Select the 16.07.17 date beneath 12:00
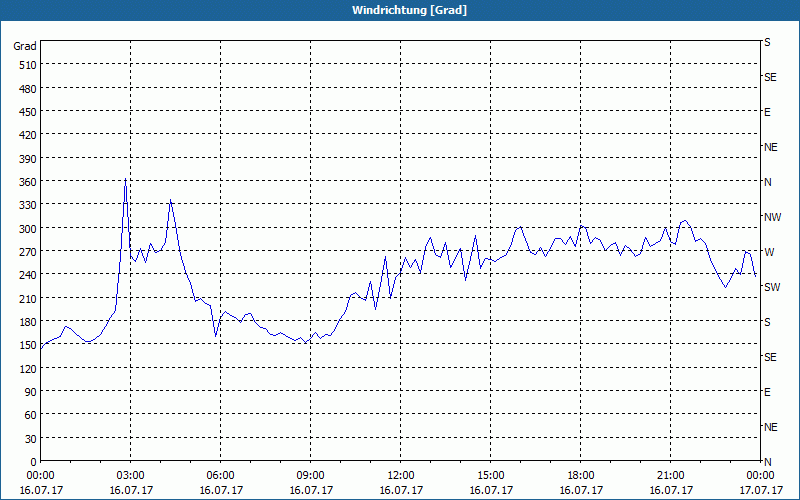The image size is (800, 500). pos(401,490)
